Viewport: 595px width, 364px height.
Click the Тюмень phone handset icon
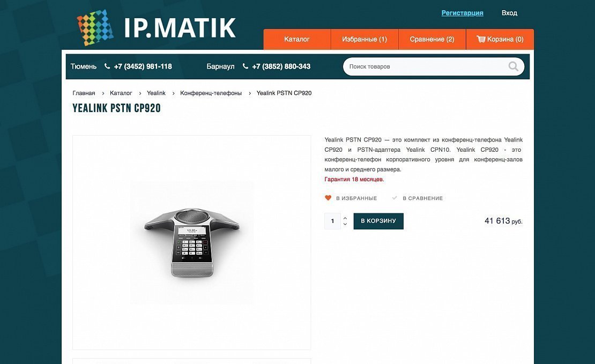click(x=107, y=66)
